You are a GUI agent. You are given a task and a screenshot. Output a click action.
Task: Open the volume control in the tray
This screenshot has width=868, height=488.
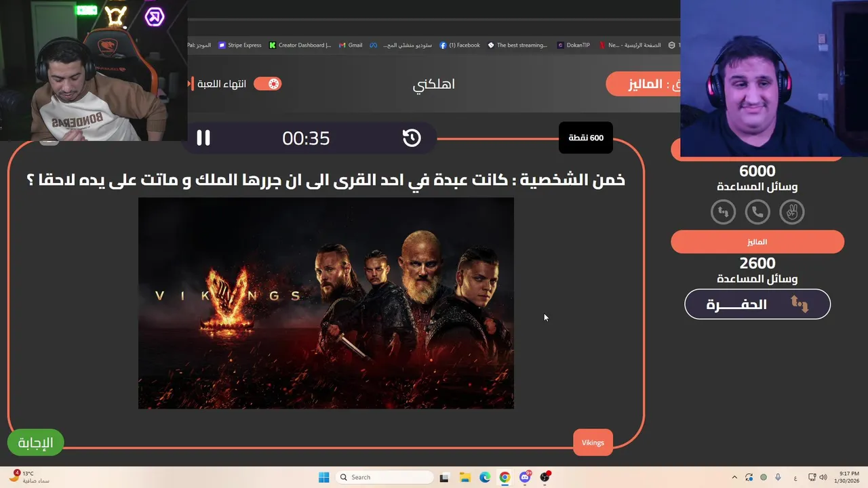click(x=823, y=477)
